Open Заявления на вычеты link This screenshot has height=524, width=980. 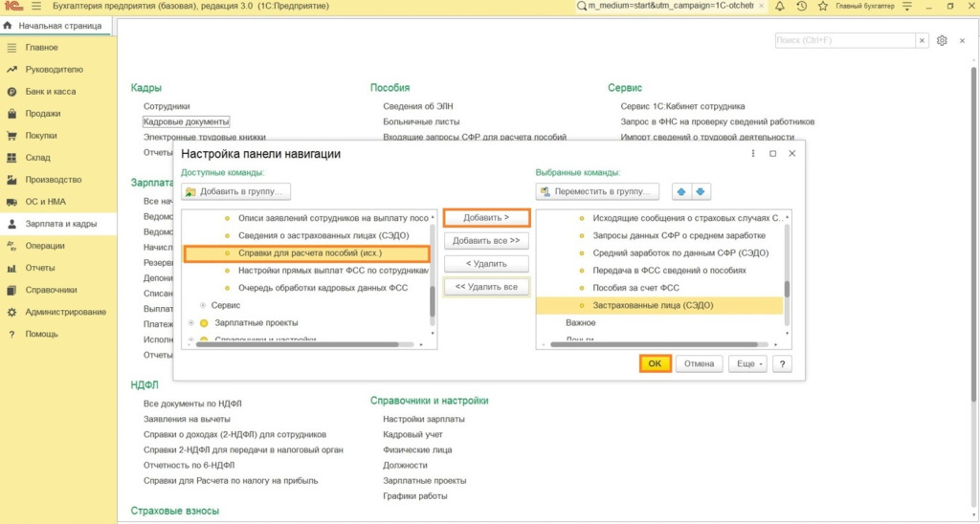pos(187,419)
